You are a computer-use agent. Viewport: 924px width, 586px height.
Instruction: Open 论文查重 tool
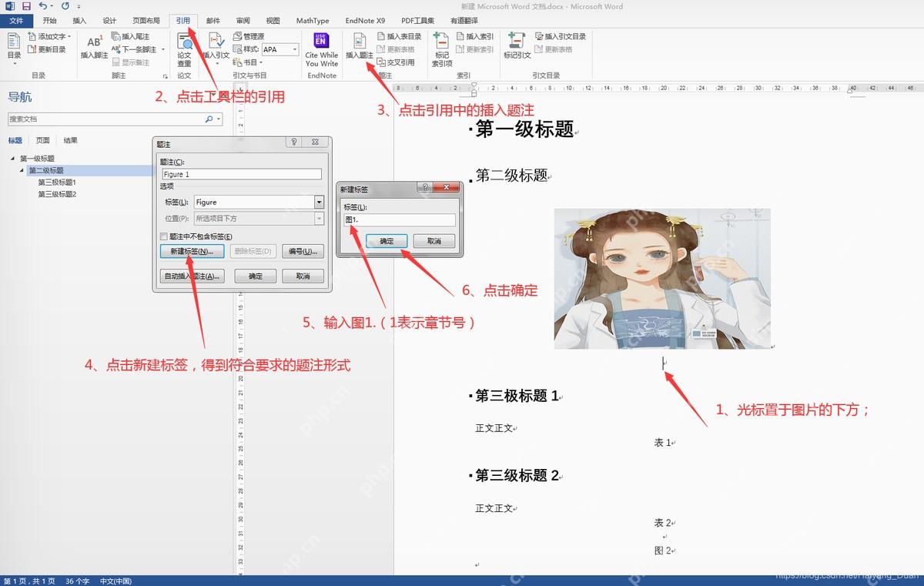click(185, 49)
